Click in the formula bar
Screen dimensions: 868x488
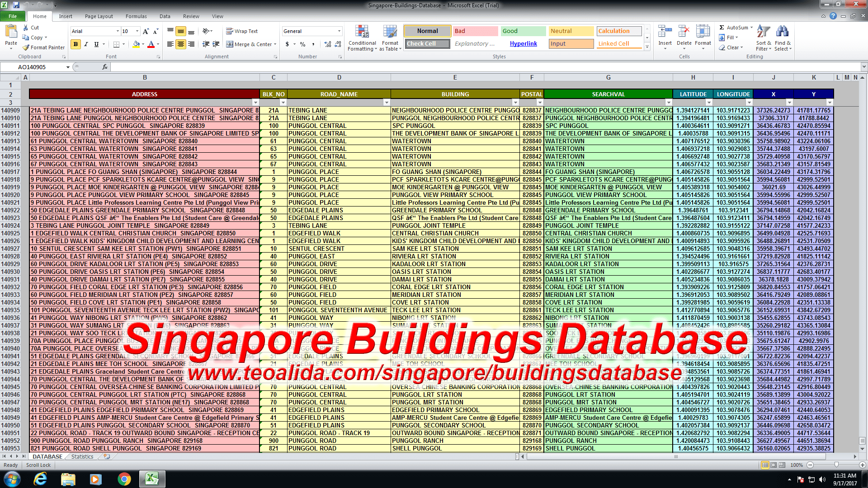486,67
